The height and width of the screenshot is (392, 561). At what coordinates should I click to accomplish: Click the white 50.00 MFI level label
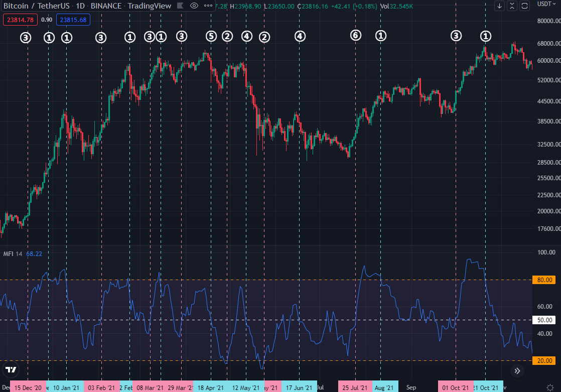(x=544, y=320)
